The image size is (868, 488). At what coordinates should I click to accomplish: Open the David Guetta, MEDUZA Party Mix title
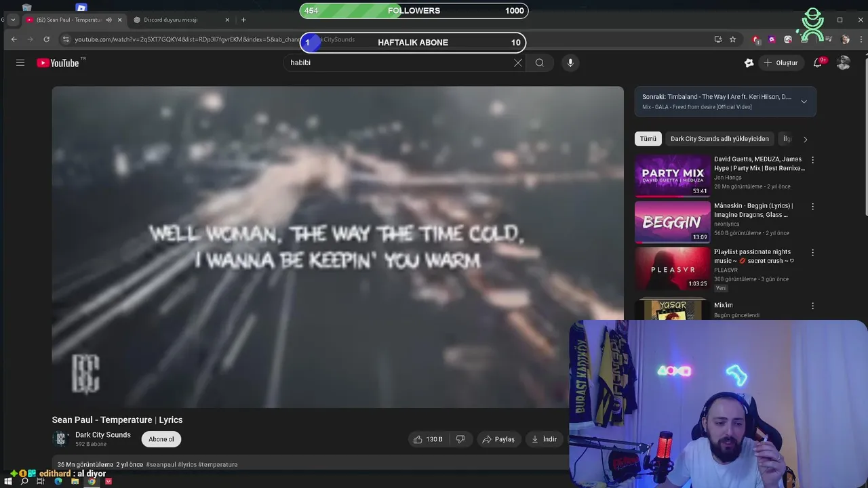pos(759,163)
